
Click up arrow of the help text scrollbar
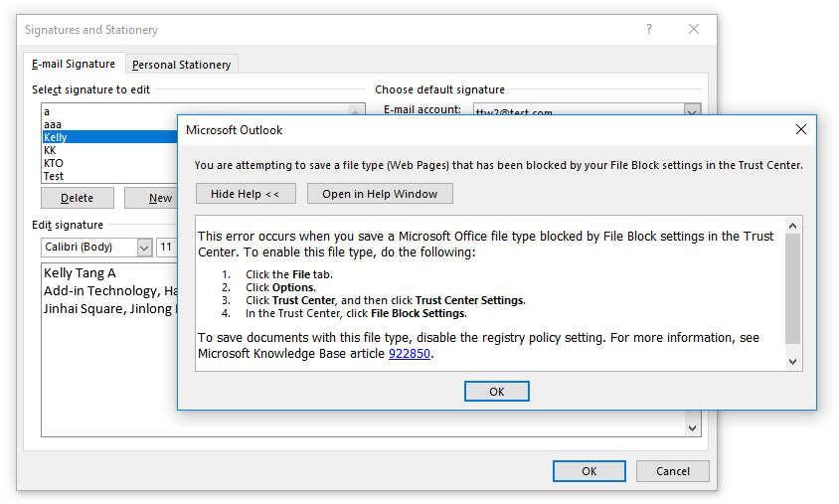793,226
